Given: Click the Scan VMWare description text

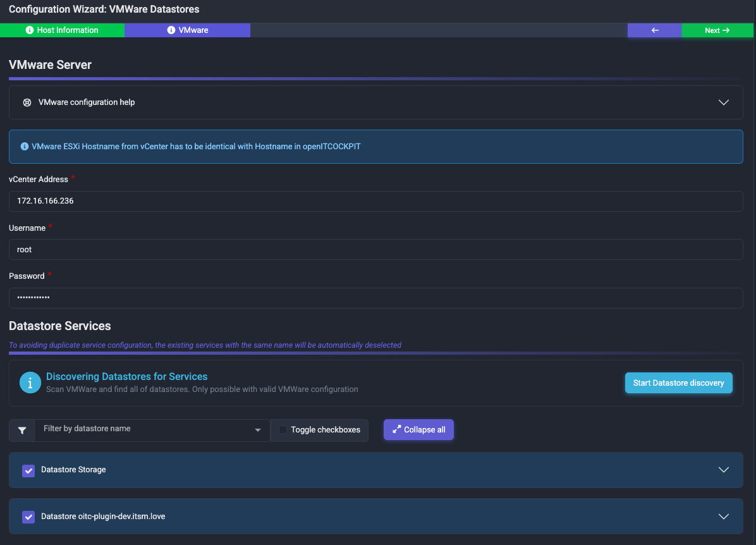Looking at the screenshot, I should pos(202,389).
